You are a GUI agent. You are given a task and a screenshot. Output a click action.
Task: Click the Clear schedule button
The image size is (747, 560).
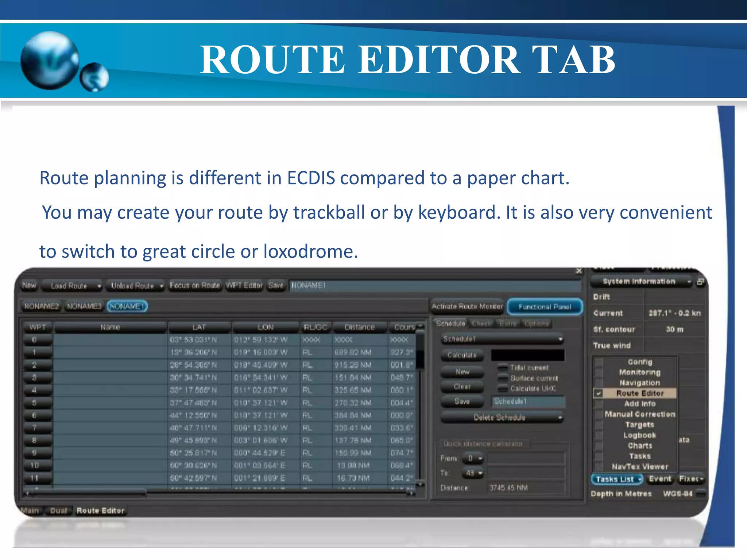pos(462,387)
